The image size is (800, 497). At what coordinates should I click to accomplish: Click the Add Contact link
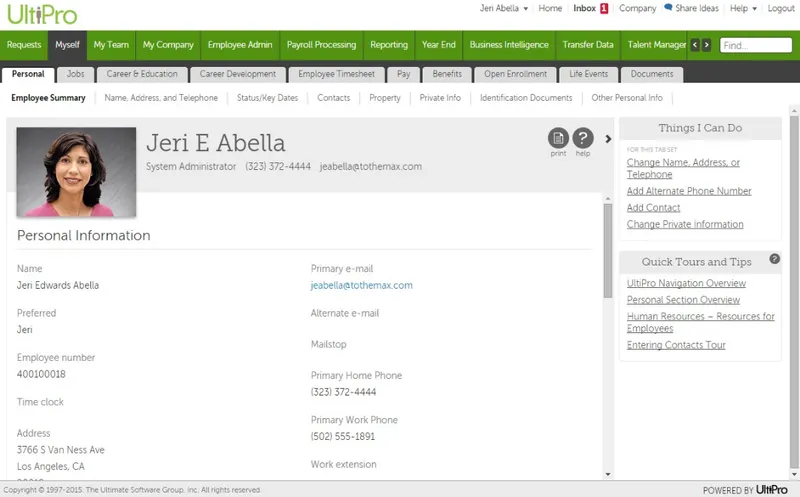[654, 208]
